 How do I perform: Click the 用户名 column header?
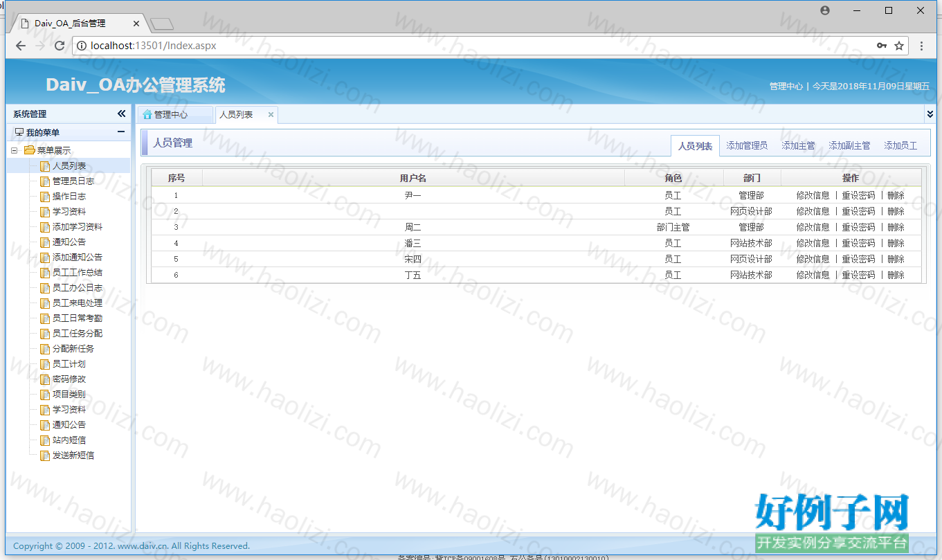point(413,178)
